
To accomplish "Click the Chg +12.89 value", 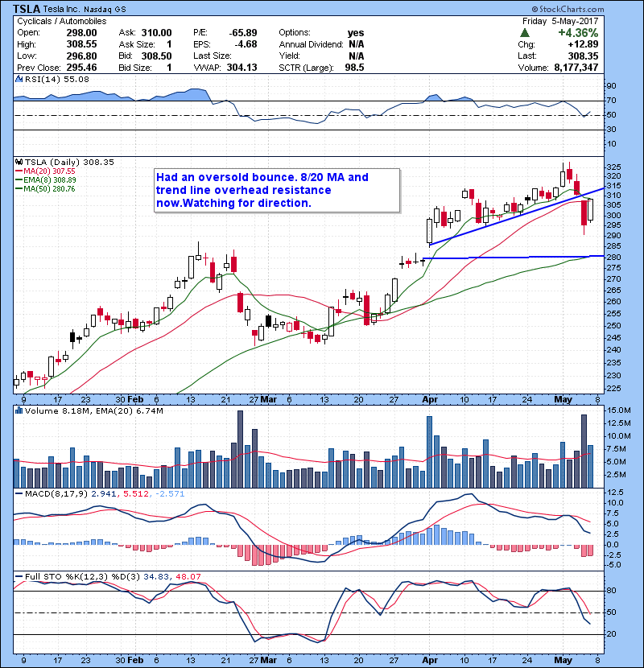I will tap(583, 44).
